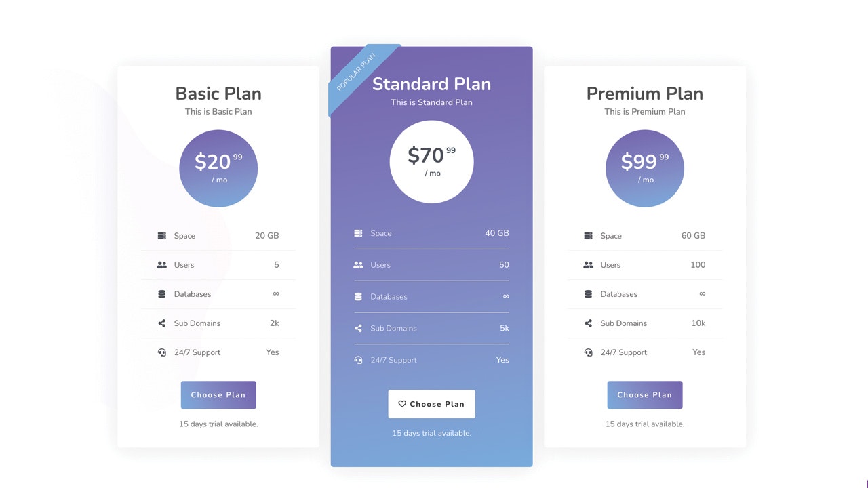Click the Databases icon in Basic Plan
The image size is (868, 488).
(163, 293)
